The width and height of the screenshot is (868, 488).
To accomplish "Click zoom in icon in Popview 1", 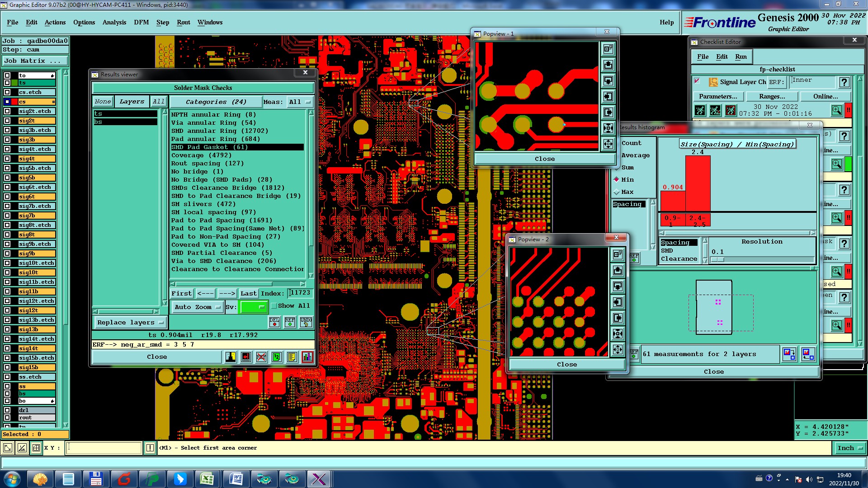I will click(608, 128).
